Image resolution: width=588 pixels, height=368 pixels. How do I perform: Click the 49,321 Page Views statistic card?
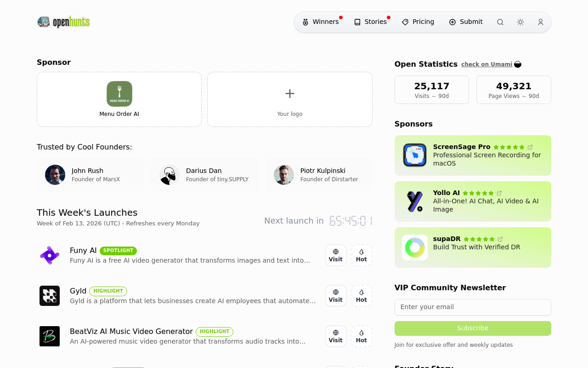(x=514, y=90)
